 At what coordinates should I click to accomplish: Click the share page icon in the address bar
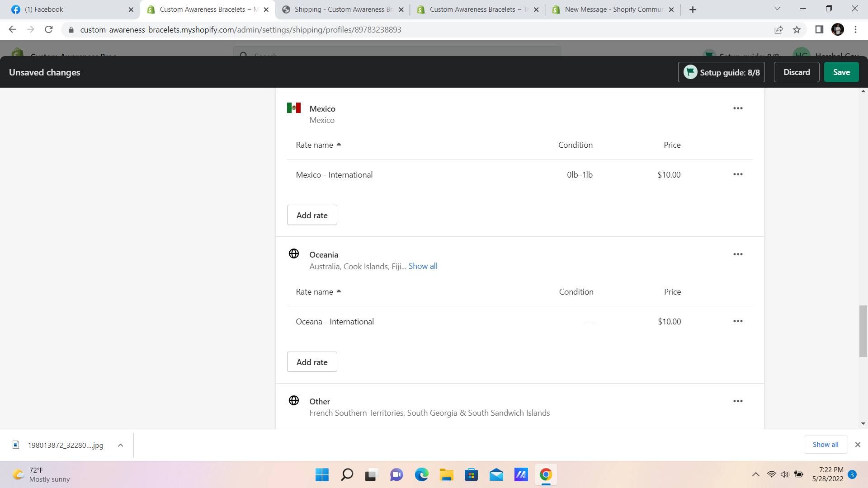tap(778, 30)
